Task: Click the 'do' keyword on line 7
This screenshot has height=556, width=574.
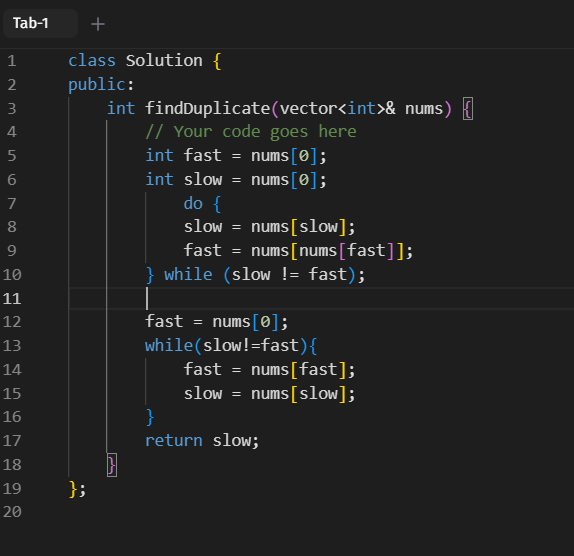Action: (193, 203)
